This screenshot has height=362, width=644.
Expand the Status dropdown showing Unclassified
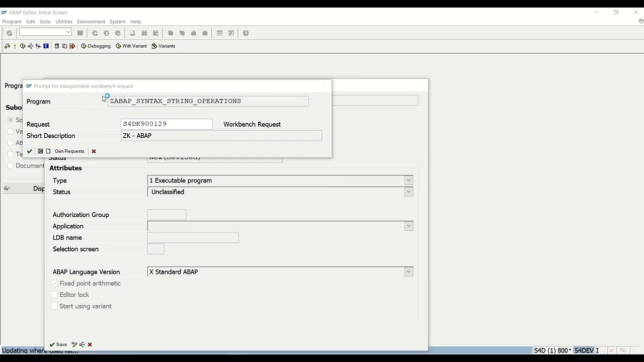409,192
